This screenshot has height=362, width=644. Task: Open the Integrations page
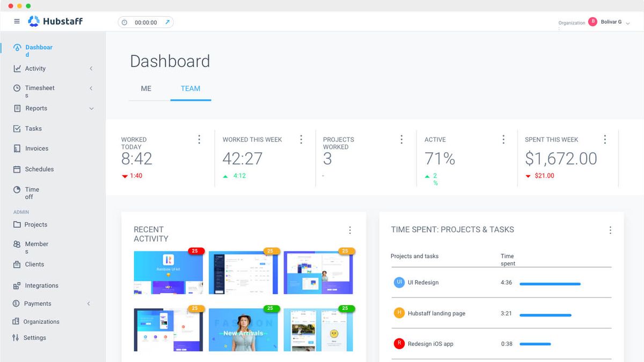[41, 285]
